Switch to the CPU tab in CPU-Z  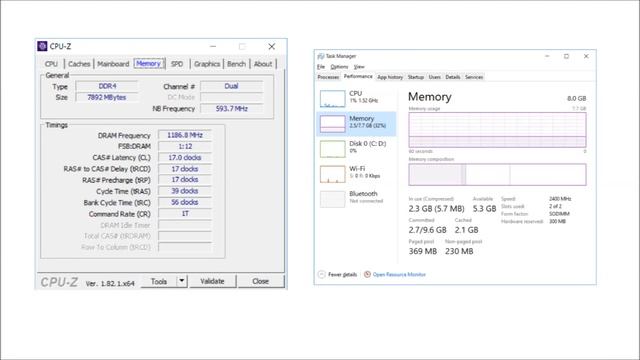tap(51, 64)
